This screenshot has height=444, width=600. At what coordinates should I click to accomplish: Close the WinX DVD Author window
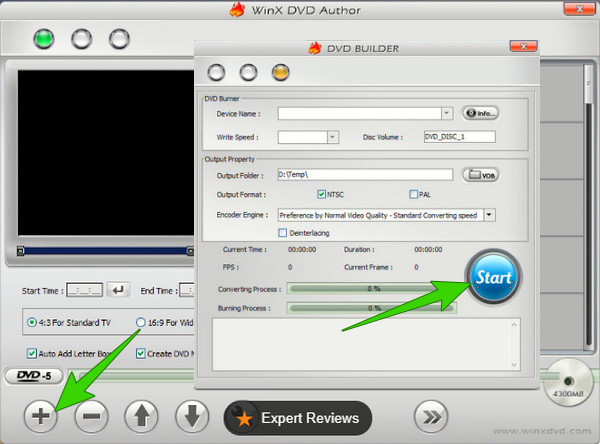tap(580, 9)
